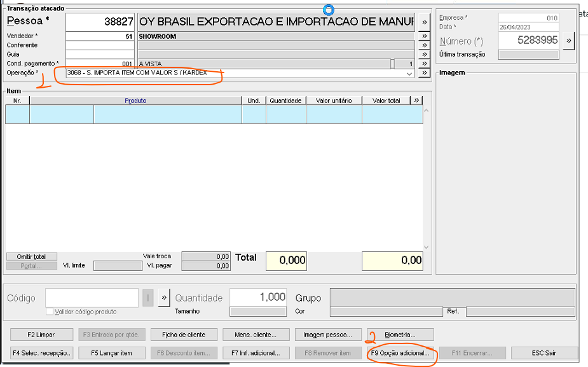Focus the Código input field
The width and height of the screenshot is (588, 367).
coord(92,298)
